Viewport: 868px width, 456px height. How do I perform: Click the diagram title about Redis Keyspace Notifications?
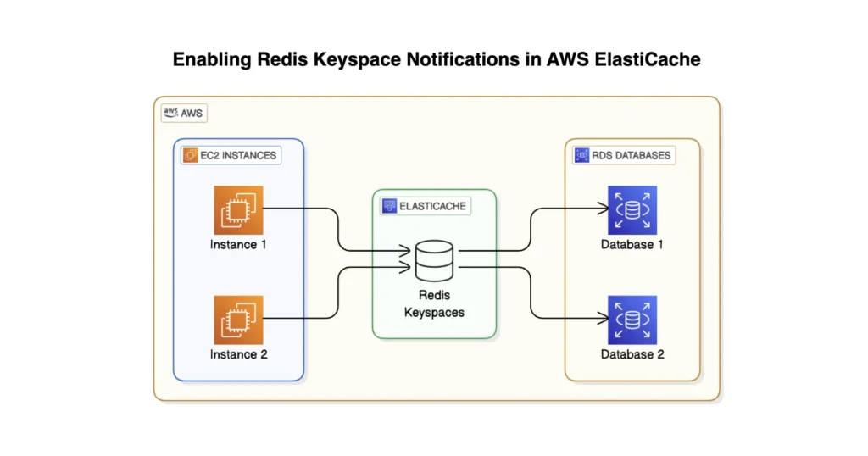437,59
